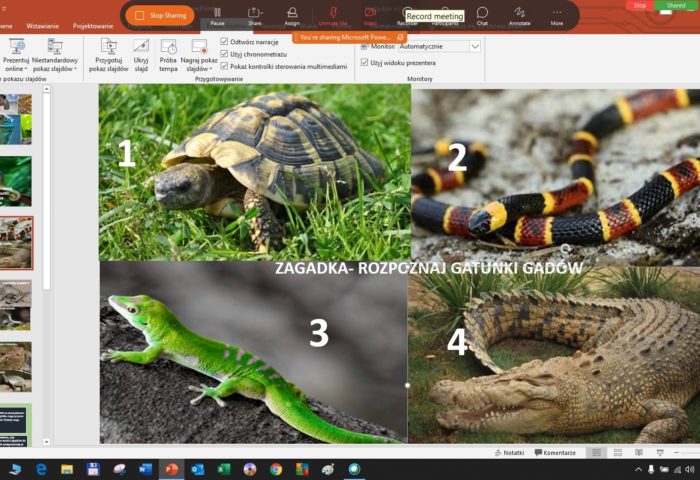The image size is (700, 480).
Task: Open the Projektowanie ribbon tab
Action: tap(93, 26)
